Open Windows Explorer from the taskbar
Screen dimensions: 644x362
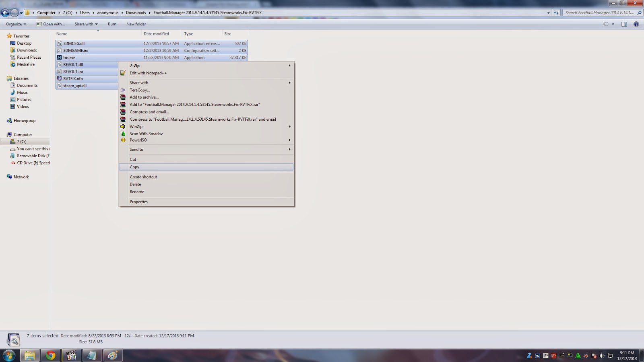click(30, 356)
